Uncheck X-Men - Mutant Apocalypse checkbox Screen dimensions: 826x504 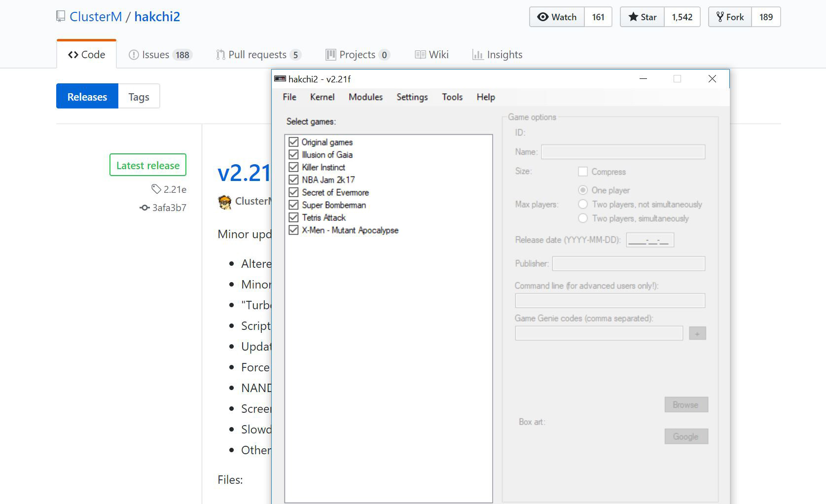pyautogui.click(x=293, y=230)
